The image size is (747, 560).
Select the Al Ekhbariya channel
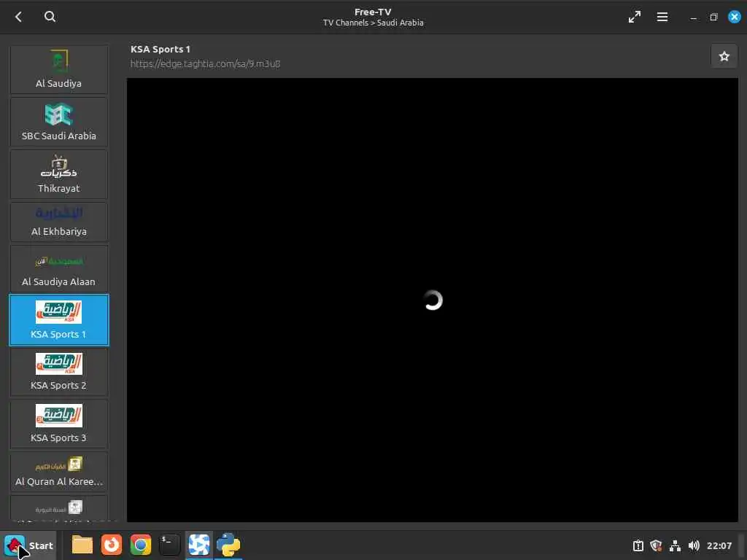click(x=58, y=222)
